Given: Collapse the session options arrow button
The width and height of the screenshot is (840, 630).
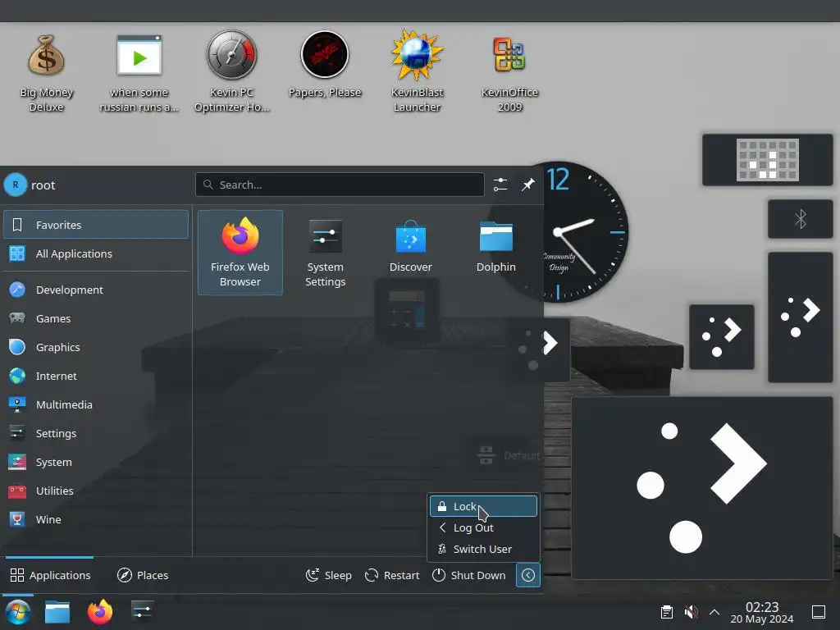Looking at the screenshot, I should [528, 575].
